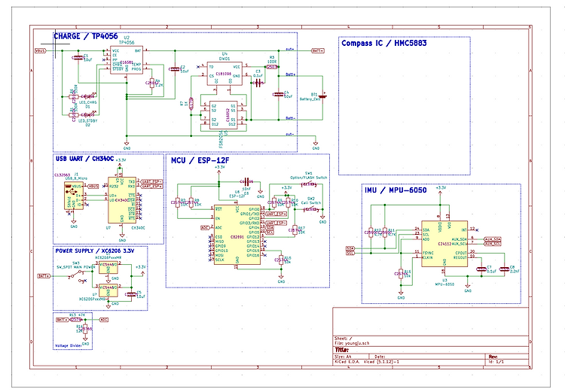Select the DW01 protection IC symbol U4

tap(224, 74)
